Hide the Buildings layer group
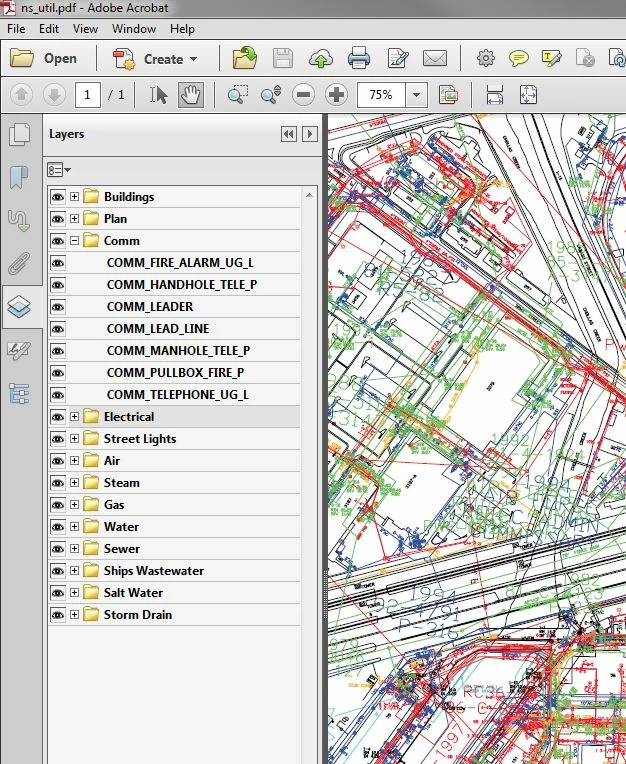Screen dimensions: 626x764 58,197
